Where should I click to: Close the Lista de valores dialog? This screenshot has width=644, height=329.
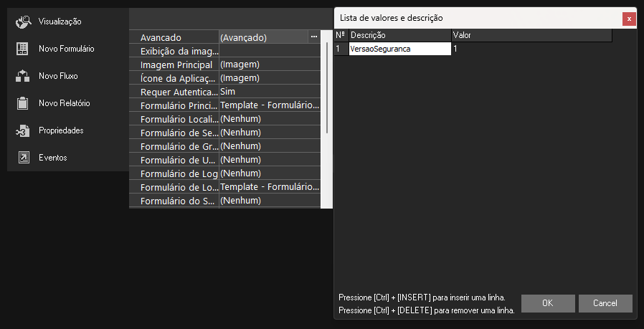[x=629, y=19]
